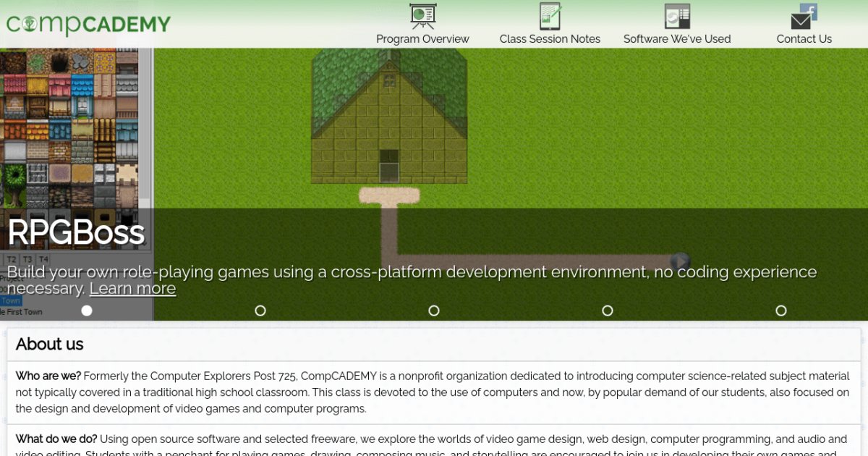
Task: Click the RPGBoss slide title
Action: [76, 232]
